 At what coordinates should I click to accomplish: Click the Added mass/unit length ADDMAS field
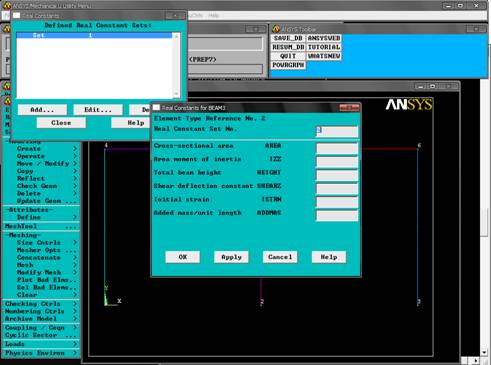coord(337,216)
